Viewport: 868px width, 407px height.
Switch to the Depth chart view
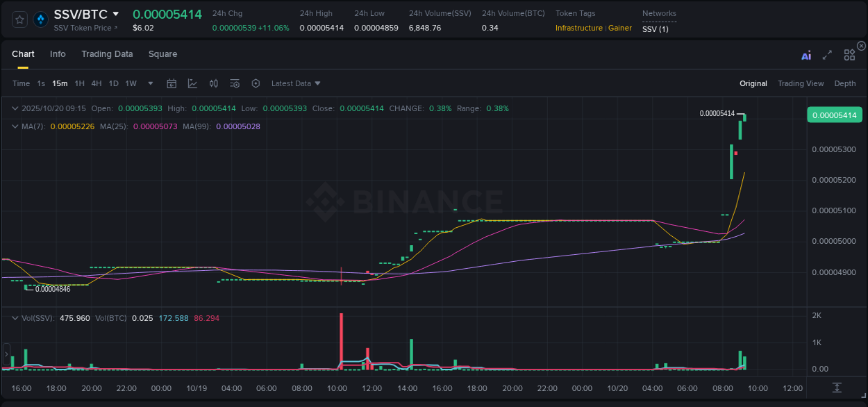(x=844, y=83)
